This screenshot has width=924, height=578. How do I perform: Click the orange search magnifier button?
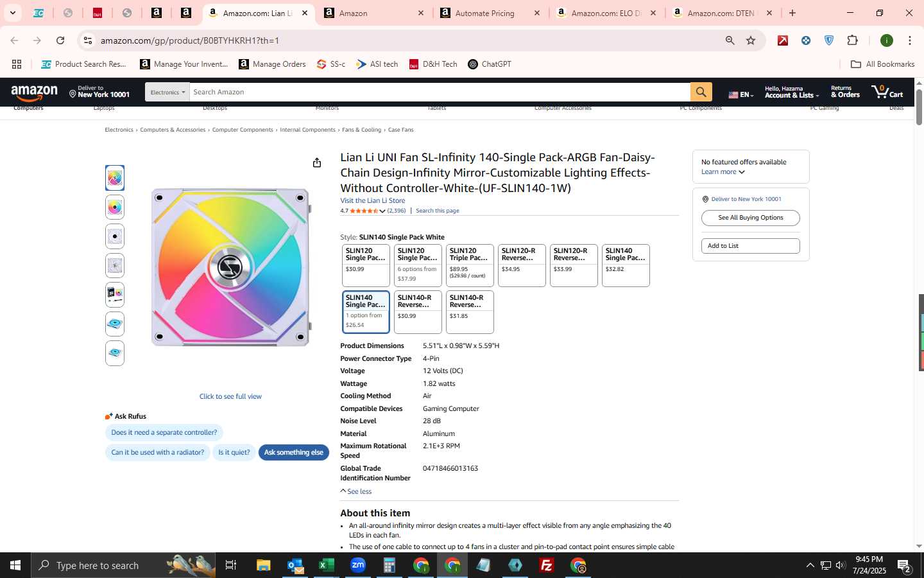[x=701, y=92]
